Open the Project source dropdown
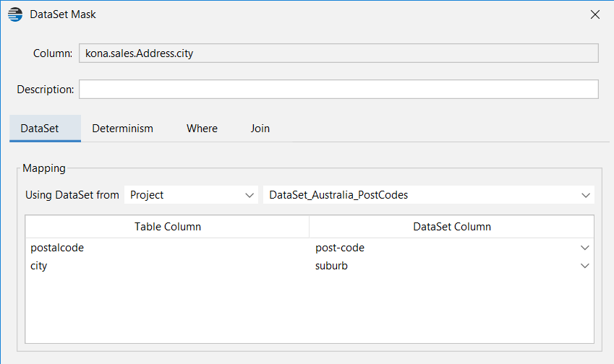This screenshot has height=364, width=614. (191, 195)
